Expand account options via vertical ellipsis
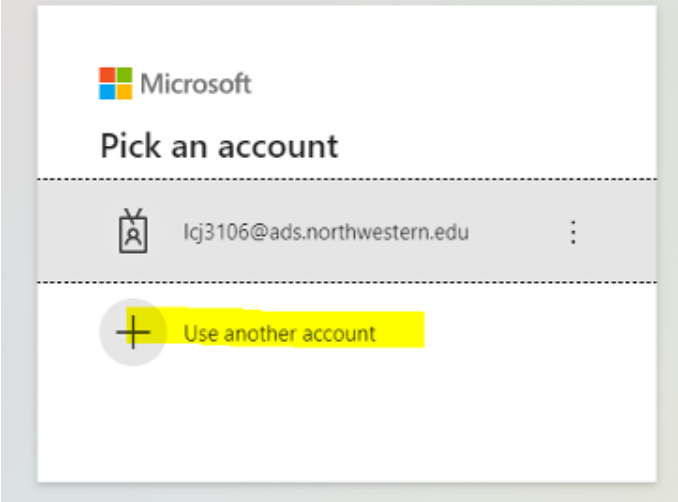 [x=573, y=232]
